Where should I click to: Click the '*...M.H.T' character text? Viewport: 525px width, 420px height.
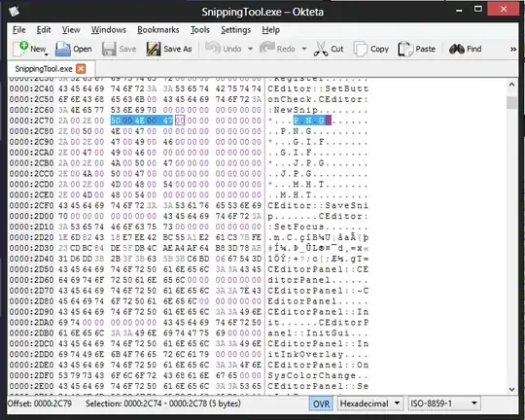tap(296, 184)
